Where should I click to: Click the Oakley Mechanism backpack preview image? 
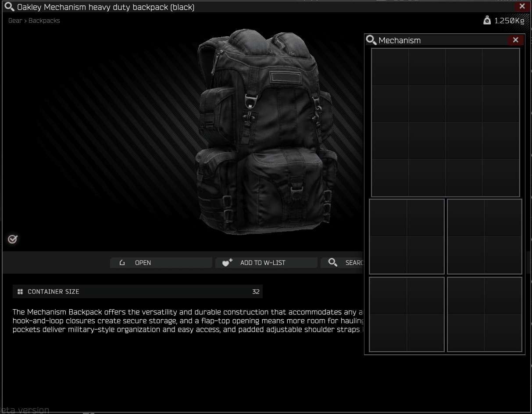coord(265,131)
